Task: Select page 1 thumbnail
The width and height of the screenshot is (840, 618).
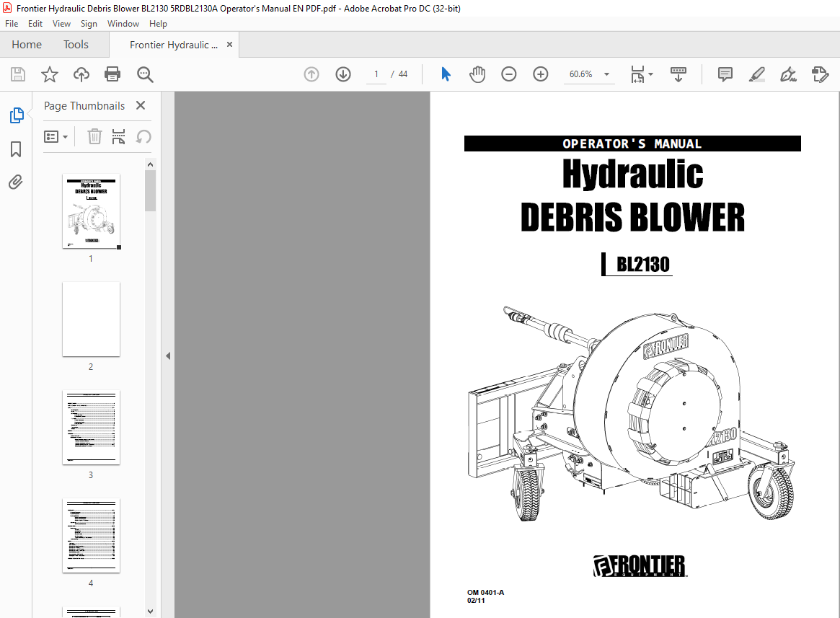Action: [x=91, y=211]
